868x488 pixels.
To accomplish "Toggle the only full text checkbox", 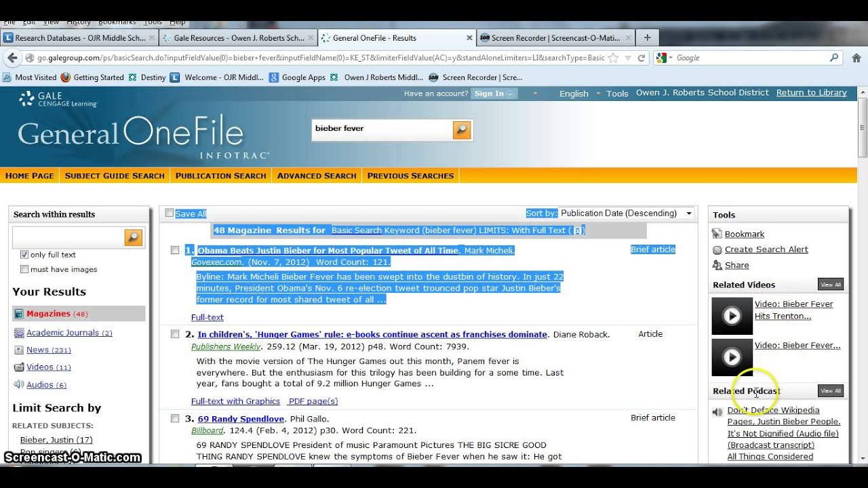I will coord(24,255).
